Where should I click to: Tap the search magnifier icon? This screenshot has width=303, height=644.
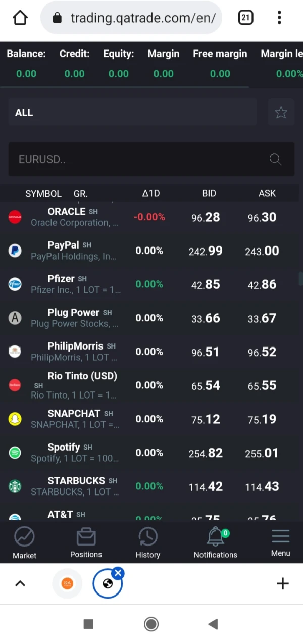[275, 159]
